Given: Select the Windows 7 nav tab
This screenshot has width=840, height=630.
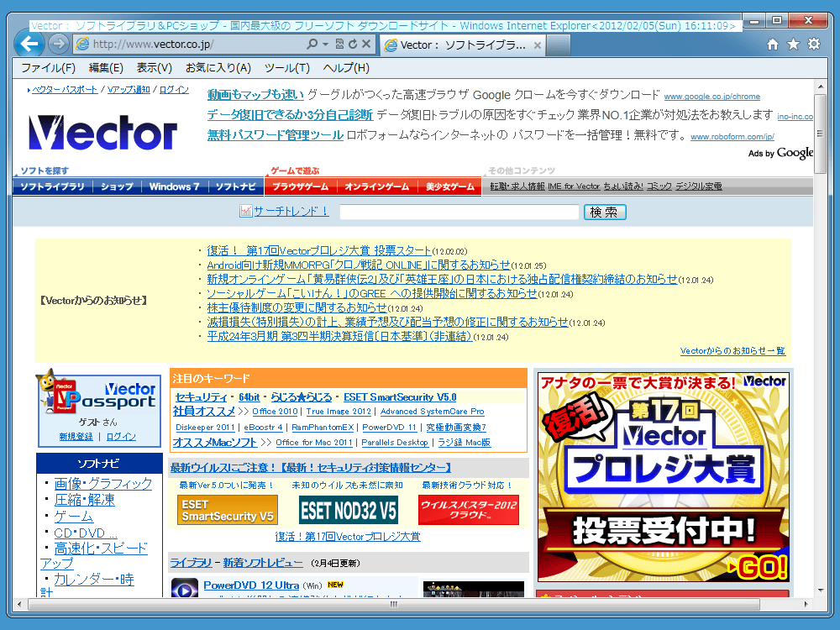Looking at the screenshot, I should point(174,186).
